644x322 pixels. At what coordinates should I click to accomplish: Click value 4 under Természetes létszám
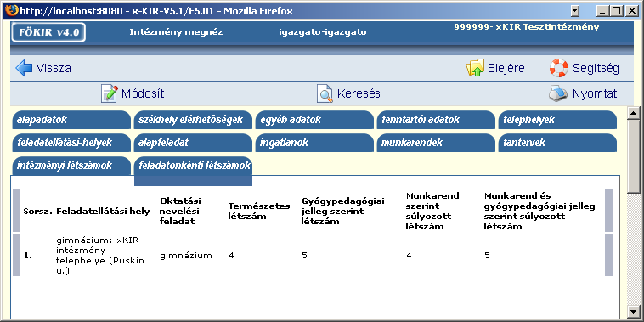tap(231, 256)
